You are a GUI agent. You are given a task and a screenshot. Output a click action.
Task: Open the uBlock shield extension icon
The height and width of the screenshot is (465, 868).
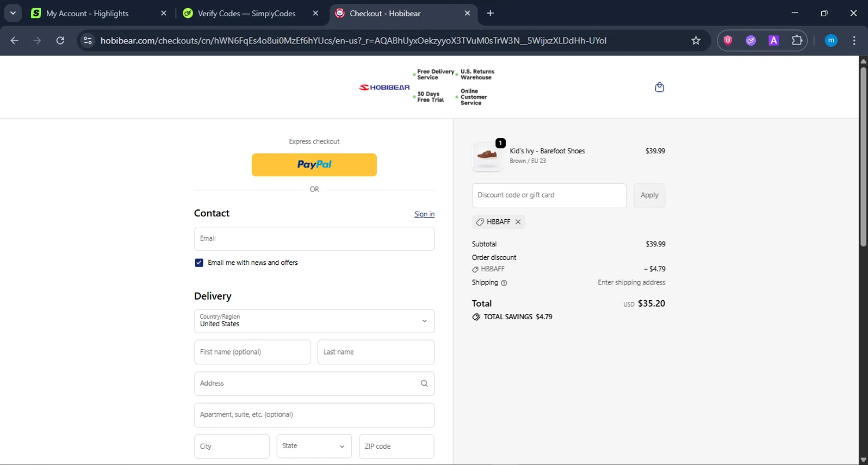728,40
